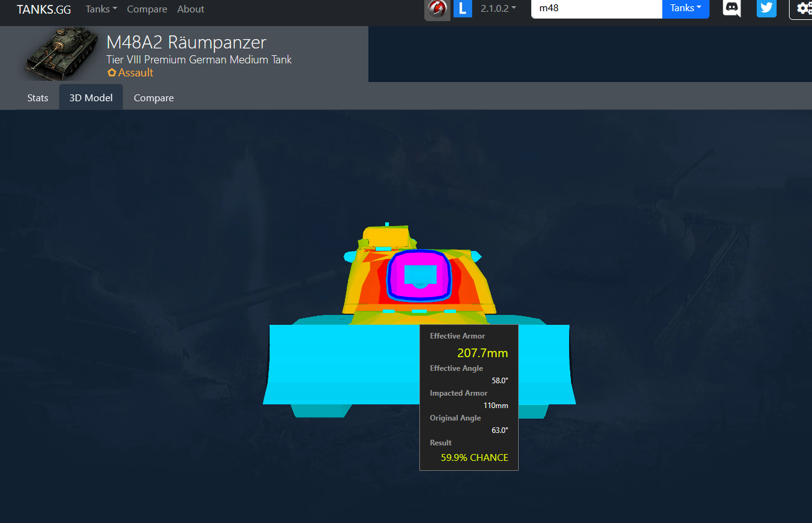Click the Tier VIII Premium German Medium Tank subtitle
The image size is (812, 523).
(199, 60)
